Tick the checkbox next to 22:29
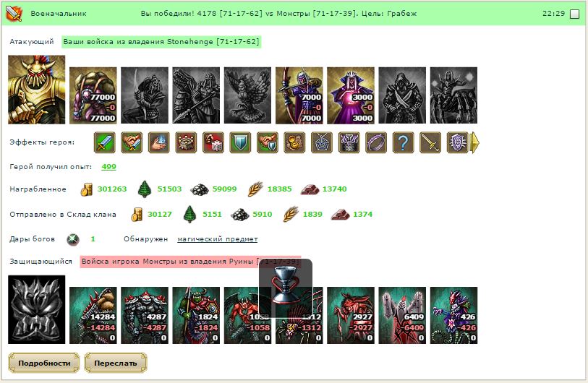Screen dimensions: 588x383 (574, 14)
